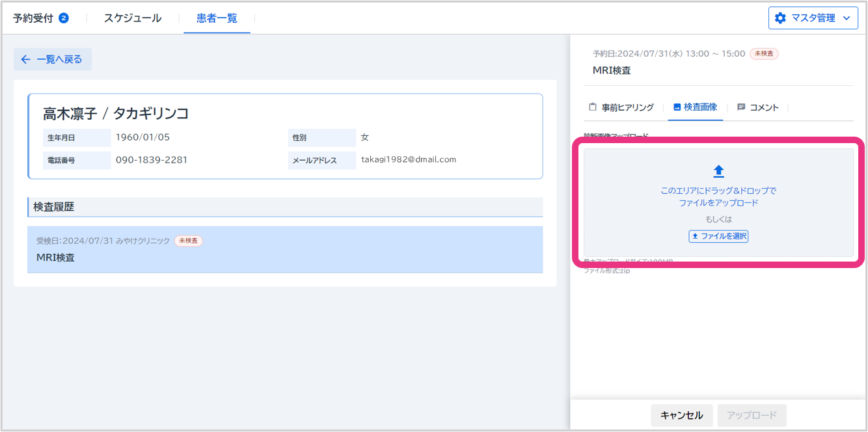The height and width of the screenshot is (432, 868).
Task: Click the phone number 090-1839-2281
Action: click(152, 159)
